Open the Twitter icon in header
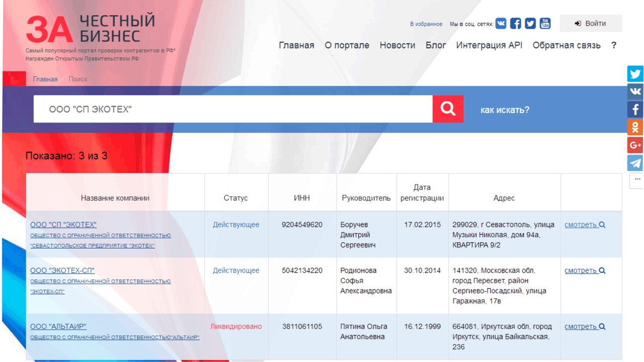 pos(530,23)
